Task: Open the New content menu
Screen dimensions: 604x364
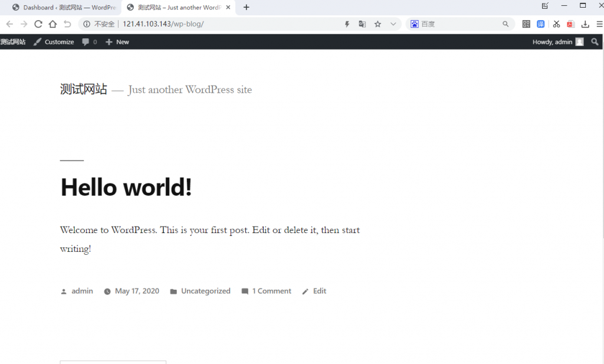Action: (x=117, y=42)
